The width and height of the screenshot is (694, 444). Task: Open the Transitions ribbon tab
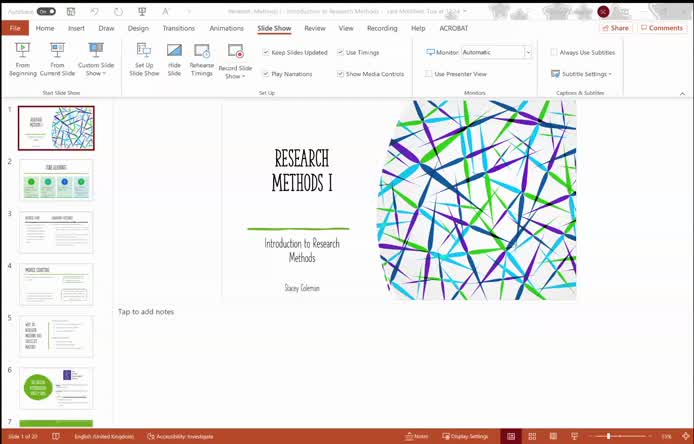[x=178, y=28]
